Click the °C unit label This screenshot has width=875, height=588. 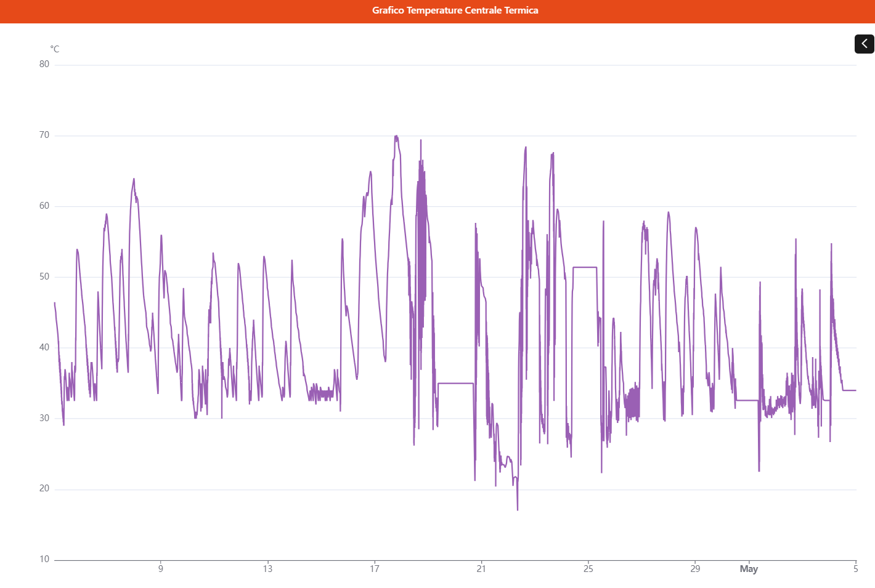click(55, 49)
